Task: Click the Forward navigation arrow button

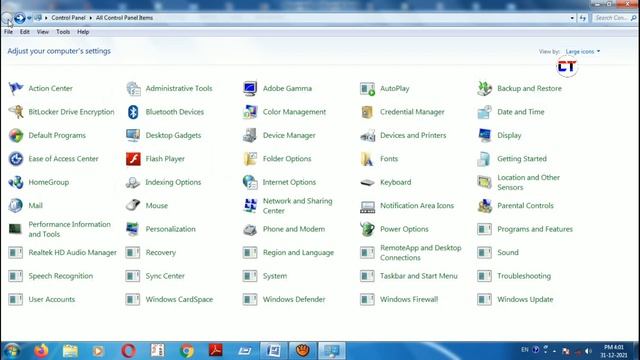Action: (20, 18)
